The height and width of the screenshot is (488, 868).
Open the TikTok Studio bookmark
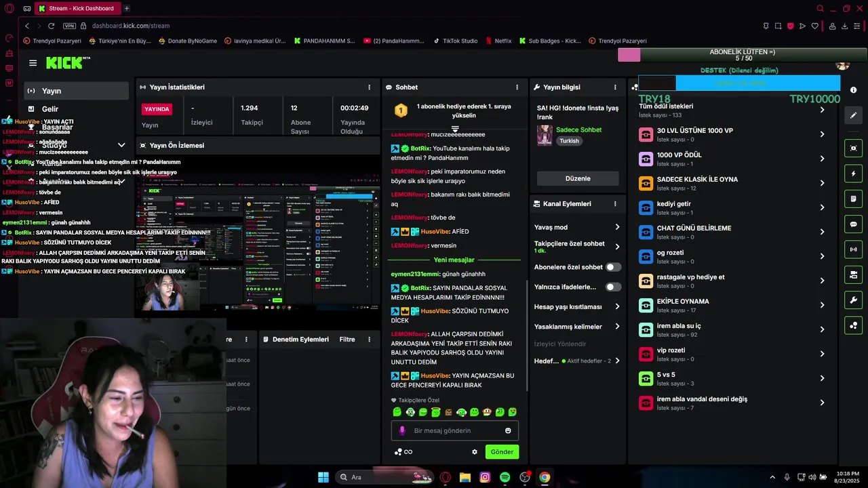(455, 41)
